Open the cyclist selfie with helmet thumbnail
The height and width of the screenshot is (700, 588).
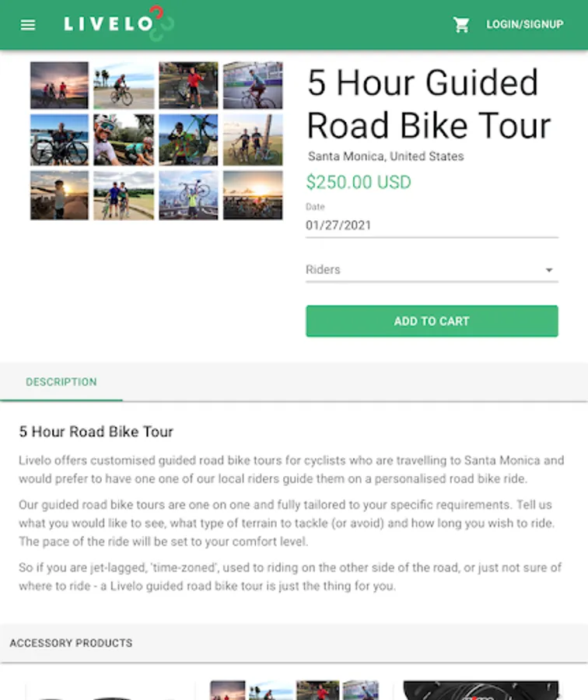coord(124,140)
